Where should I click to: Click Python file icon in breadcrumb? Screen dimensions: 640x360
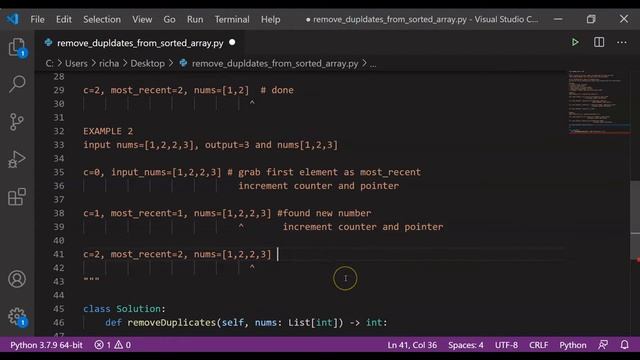pos(184,63)
